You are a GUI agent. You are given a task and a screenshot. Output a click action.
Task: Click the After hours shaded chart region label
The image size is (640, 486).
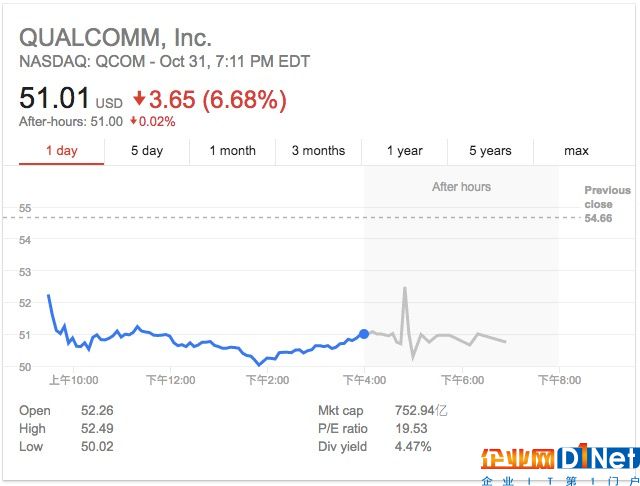(x=461, y=187)
